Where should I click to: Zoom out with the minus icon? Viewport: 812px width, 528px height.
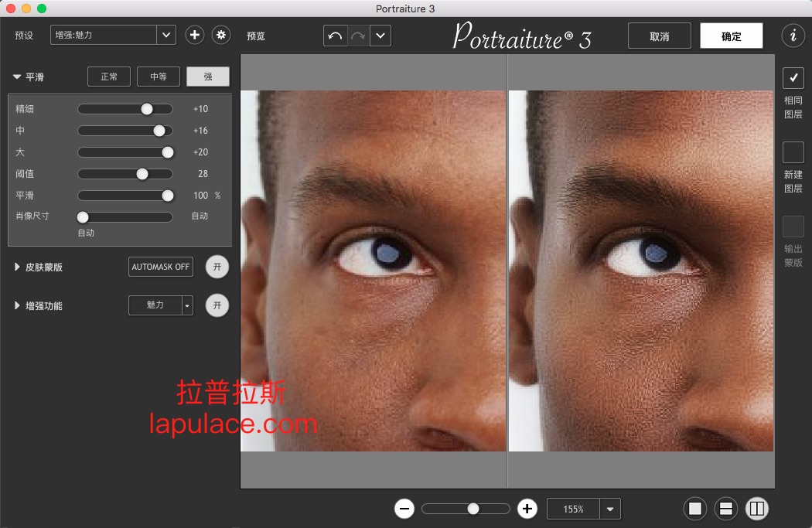[x=404, y=509]
